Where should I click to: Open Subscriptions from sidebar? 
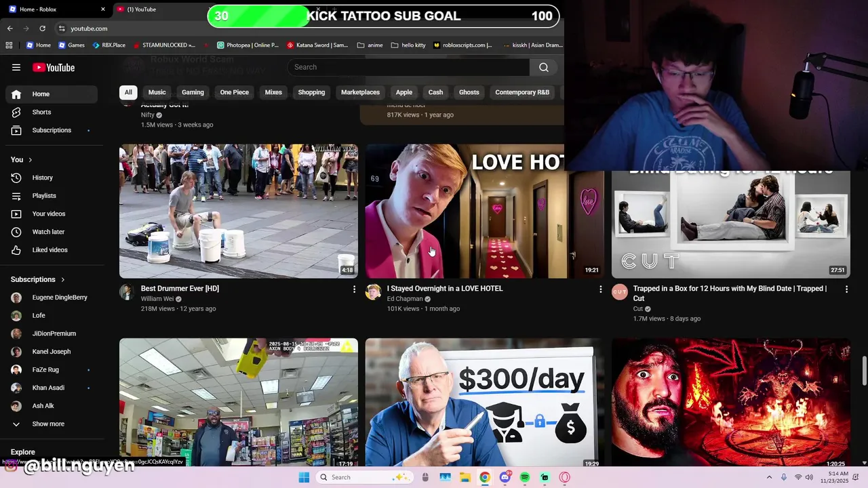tap(52, 130)
